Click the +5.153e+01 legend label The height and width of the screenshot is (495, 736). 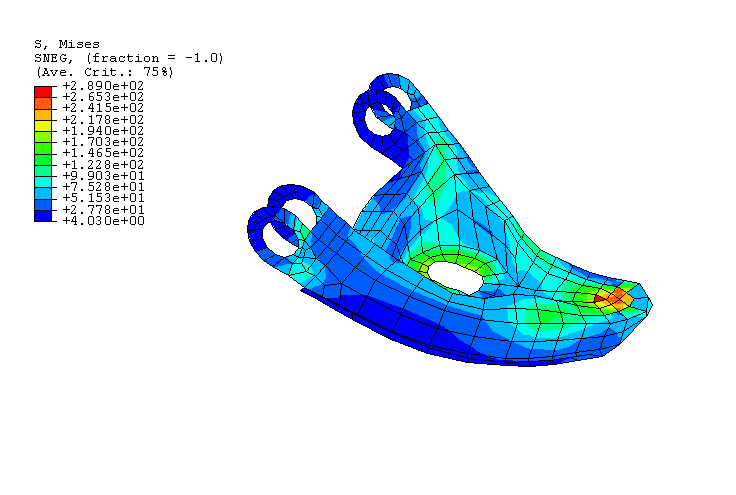coord(102,198)
